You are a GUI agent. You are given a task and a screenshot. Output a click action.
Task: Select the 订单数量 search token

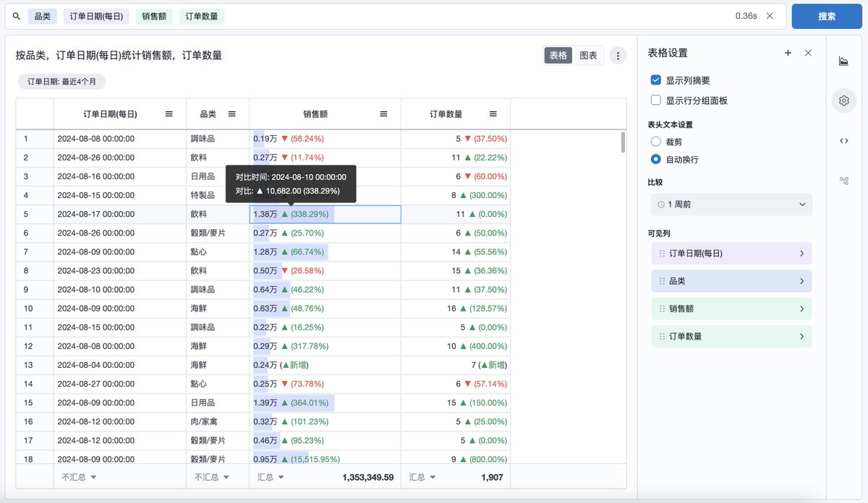pos(202,16)
